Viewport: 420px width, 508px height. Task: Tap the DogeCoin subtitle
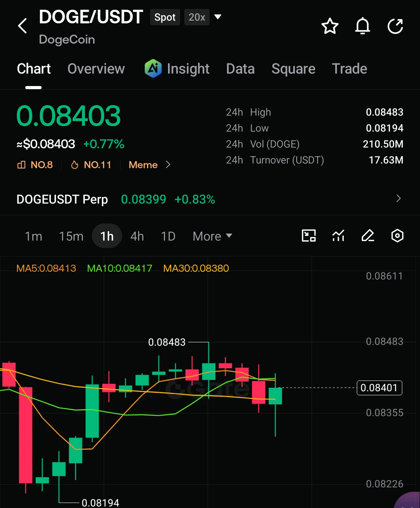67,39
